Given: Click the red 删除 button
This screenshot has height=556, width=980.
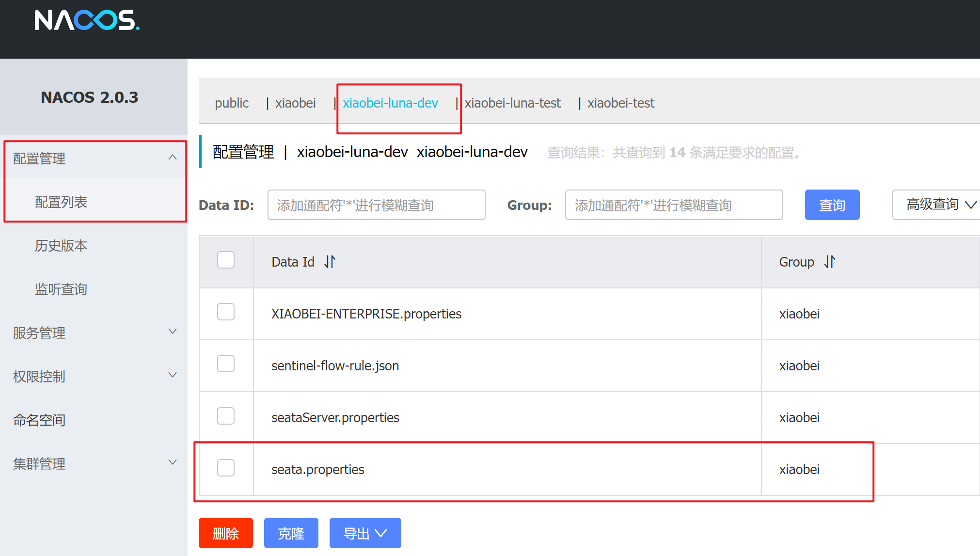Looking at the screenshot, I should (x=225, y=533).
